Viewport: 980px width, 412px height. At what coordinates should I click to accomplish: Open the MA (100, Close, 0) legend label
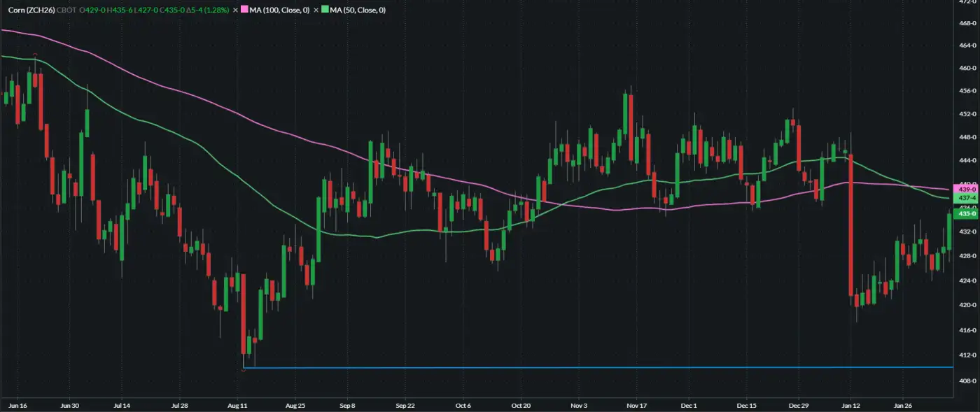tap(280, 10)
